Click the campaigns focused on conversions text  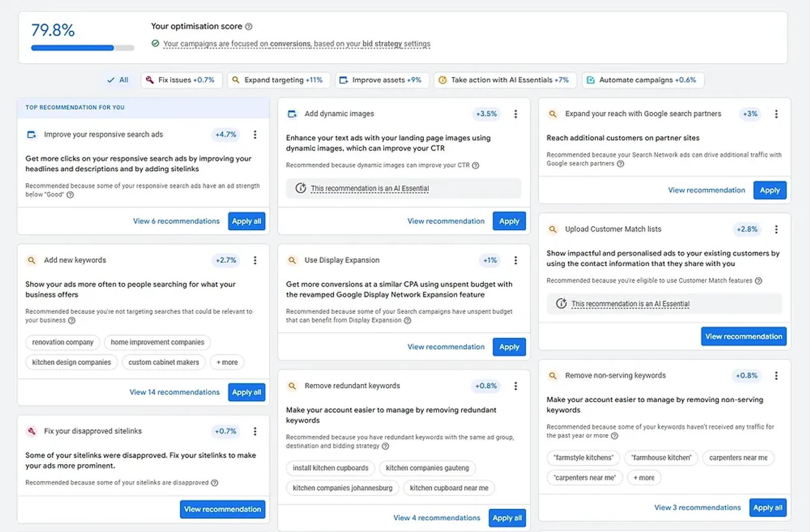(x=297, y=44)
